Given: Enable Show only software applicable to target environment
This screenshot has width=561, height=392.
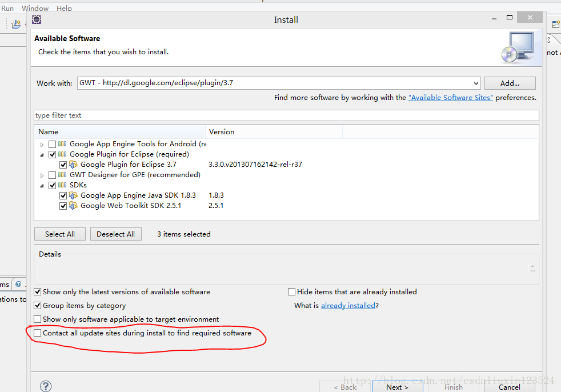Looking at the screenshot, I should click(x=38, y=319).
